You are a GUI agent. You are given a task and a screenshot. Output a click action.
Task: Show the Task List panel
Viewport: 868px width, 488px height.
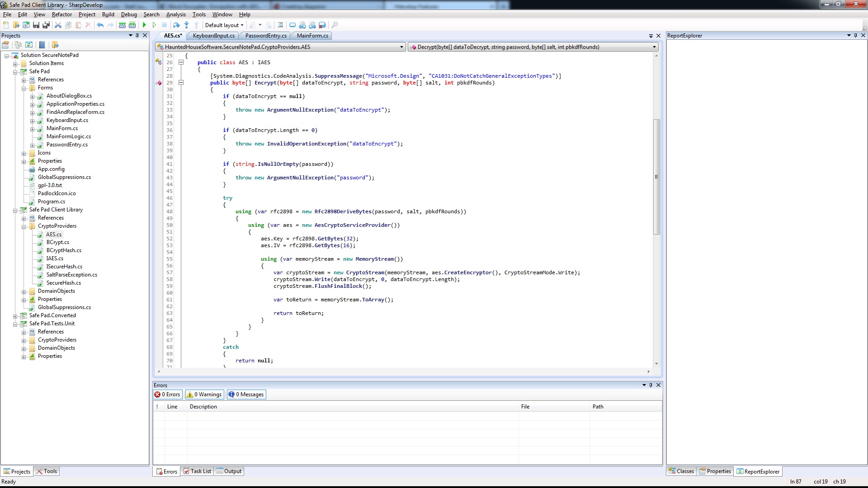[x=197, y=471]
